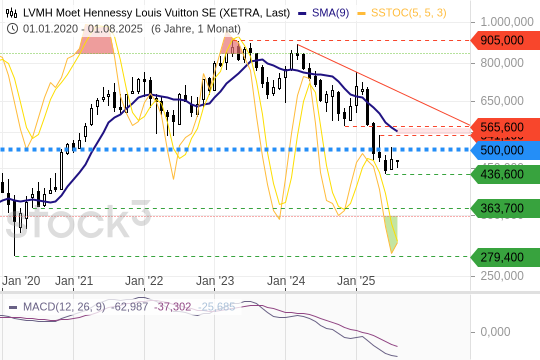The height and width of the screenshot is (360, 540).
Task: Click the 01.01.2020 - 01.08.2025 date range
Action: pos(83,29)
